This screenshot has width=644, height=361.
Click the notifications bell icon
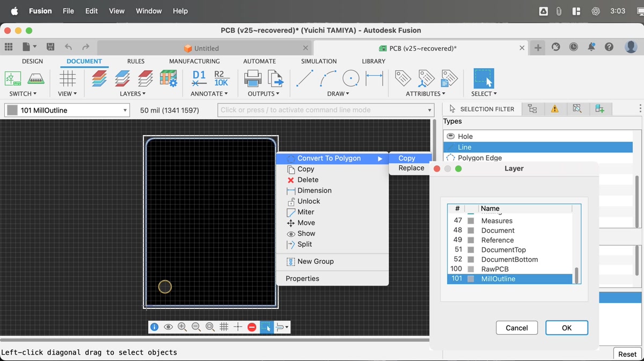click(x=591, y=47)
